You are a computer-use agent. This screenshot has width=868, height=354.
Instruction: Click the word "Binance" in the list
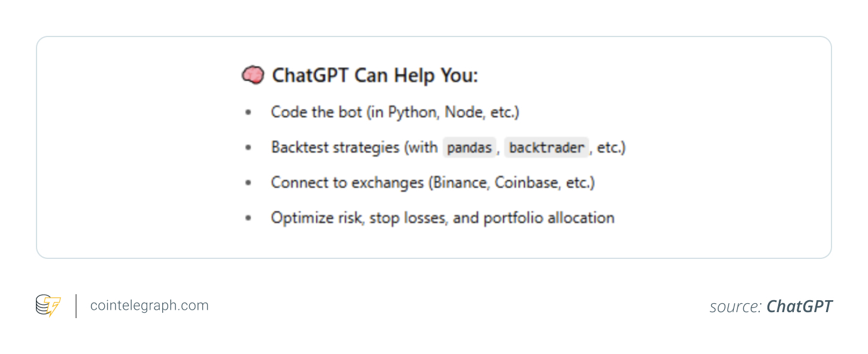click(459, 183)
